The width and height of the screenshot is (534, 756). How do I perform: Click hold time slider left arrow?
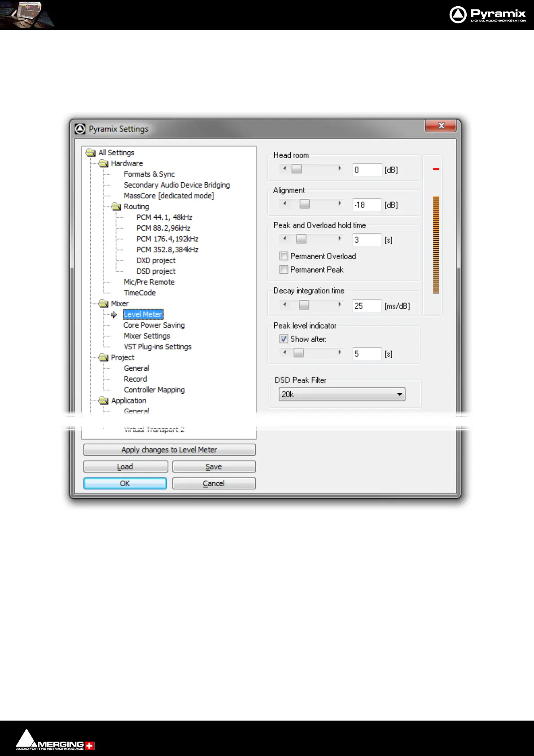click(x=285, y=238)
